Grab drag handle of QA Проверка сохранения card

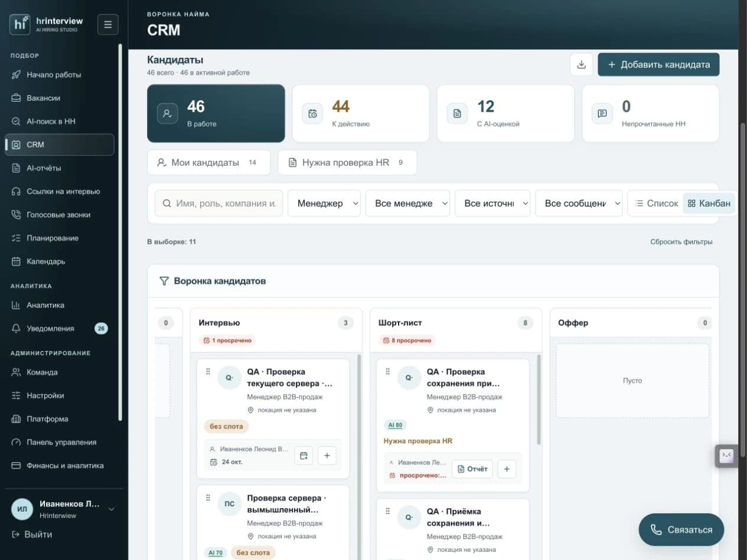click(x=388, y=372)
